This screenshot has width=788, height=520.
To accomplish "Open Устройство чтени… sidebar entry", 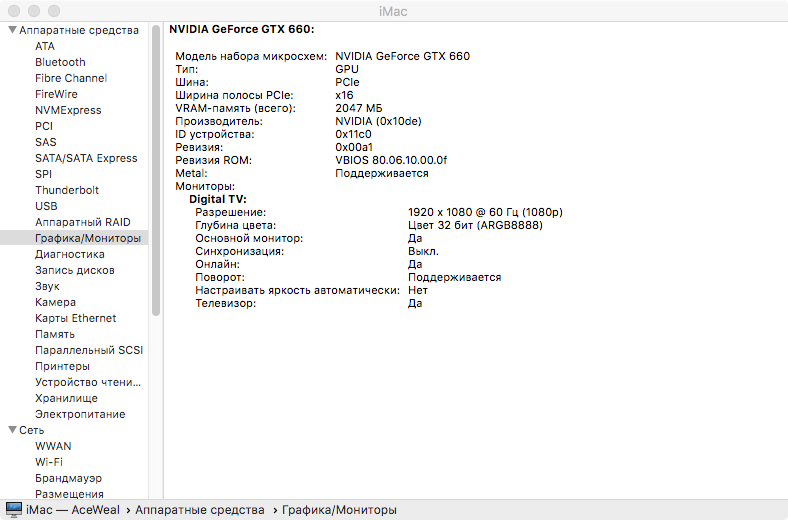I will click(88, 382).
